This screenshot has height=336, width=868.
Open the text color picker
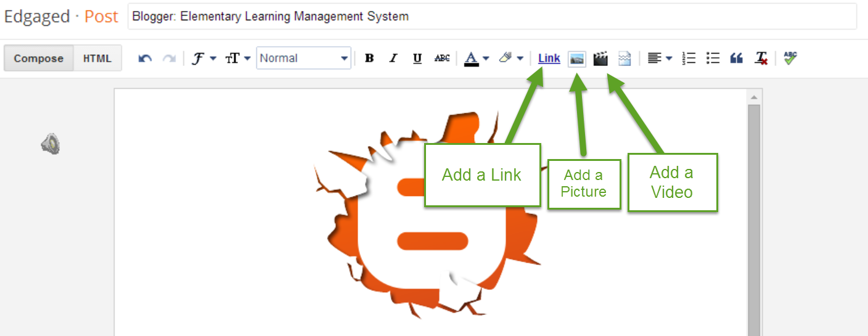point(477,59)
